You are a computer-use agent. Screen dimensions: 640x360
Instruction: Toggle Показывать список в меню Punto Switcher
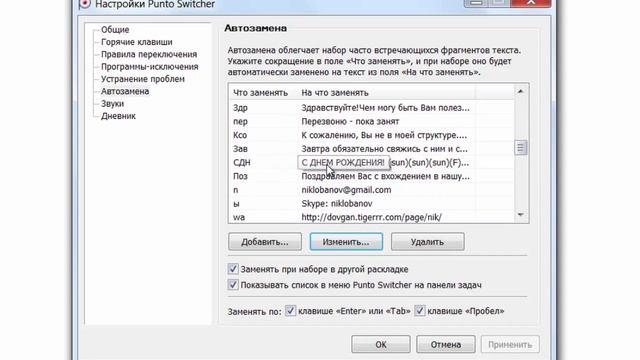point(233,285)
